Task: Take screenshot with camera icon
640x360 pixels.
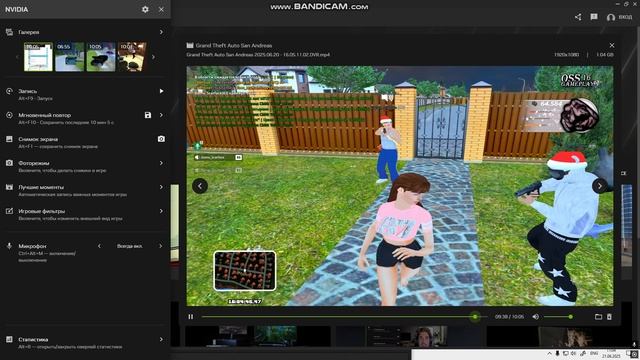Action: 161,139
